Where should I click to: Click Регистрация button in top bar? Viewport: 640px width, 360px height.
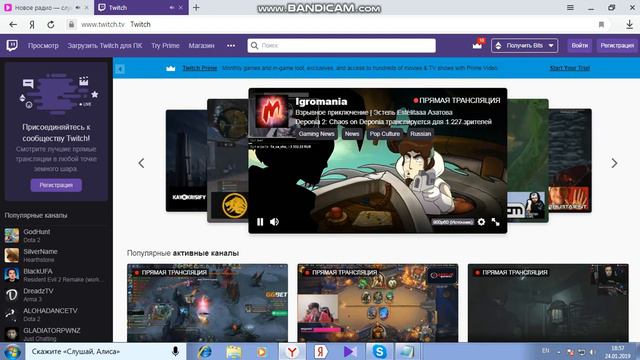(617, 46)
